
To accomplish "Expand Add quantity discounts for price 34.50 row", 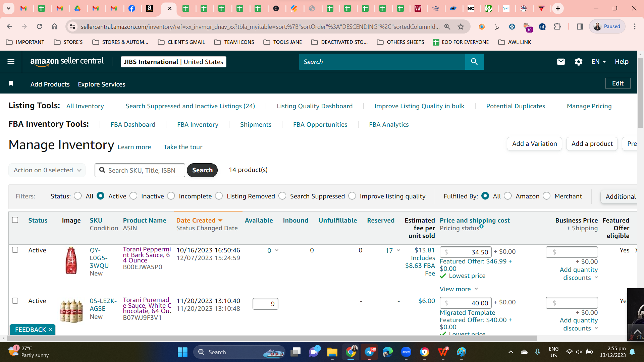I will pos(579,274).
